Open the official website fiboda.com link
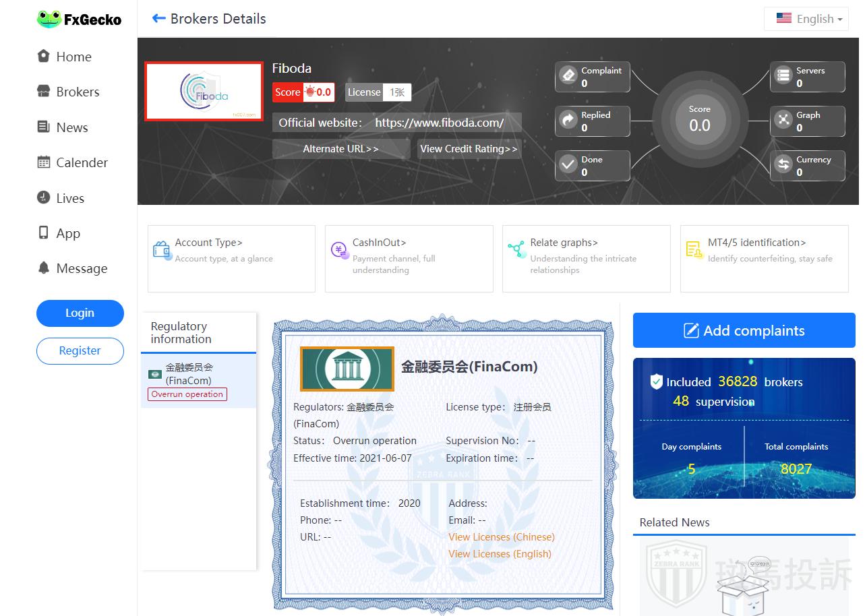This screenshot has height=616, width=865. tap(439, 123)
